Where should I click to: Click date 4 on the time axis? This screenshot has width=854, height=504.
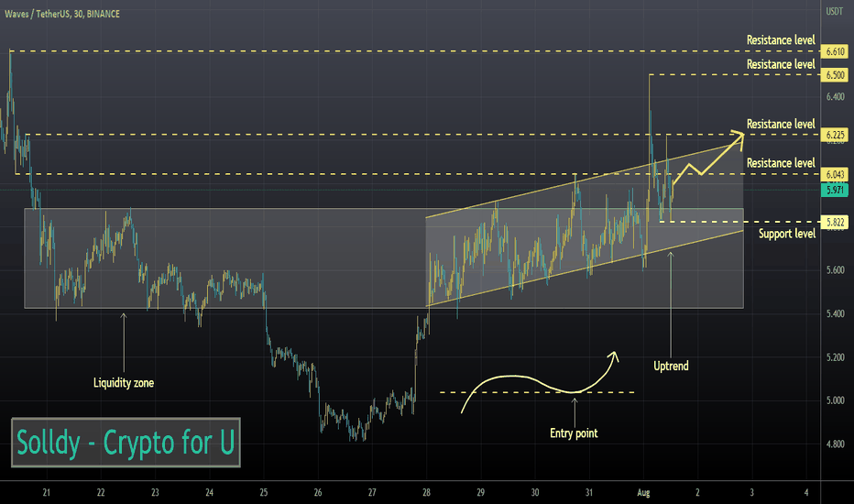pyautogui.click(x=806, y=493)
